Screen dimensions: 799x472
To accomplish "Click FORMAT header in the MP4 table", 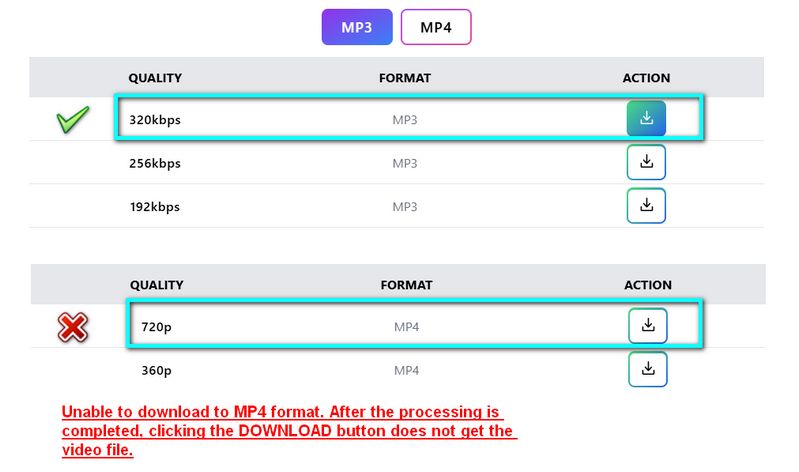I will point(406,285).
